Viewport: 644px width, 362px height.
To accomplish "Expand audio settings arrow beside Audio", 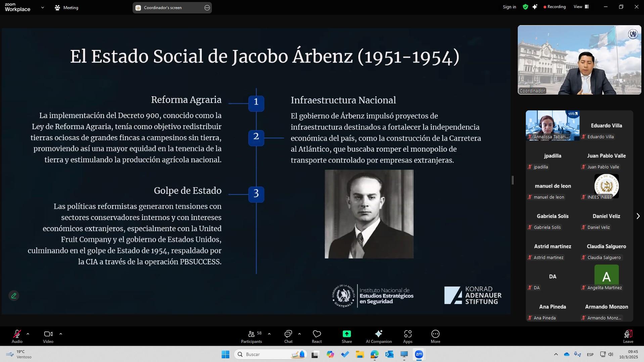I will tap(28, 334).
